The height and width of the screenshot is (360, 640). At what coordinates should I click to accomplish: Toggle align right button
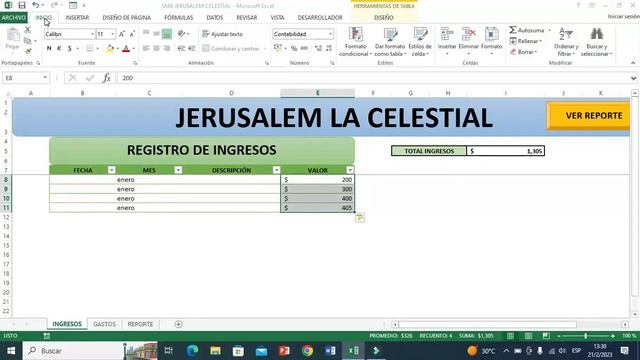point(167,49)
